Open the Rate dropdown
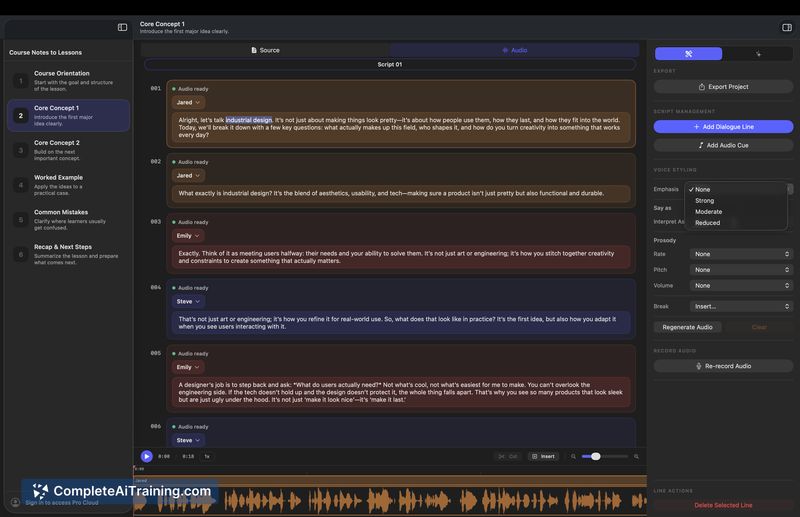 coord(741,254)
